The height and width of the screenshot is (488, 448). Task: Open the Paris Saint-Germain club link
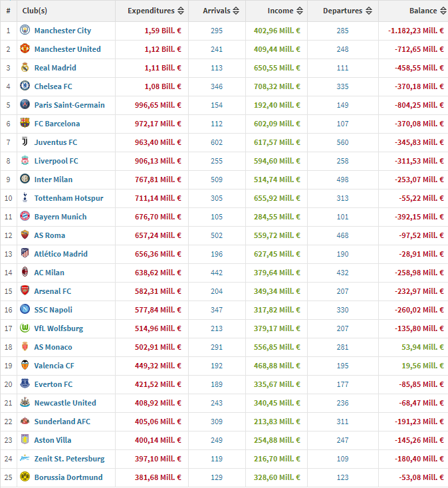pyautogui.click(x=69, y=105)
